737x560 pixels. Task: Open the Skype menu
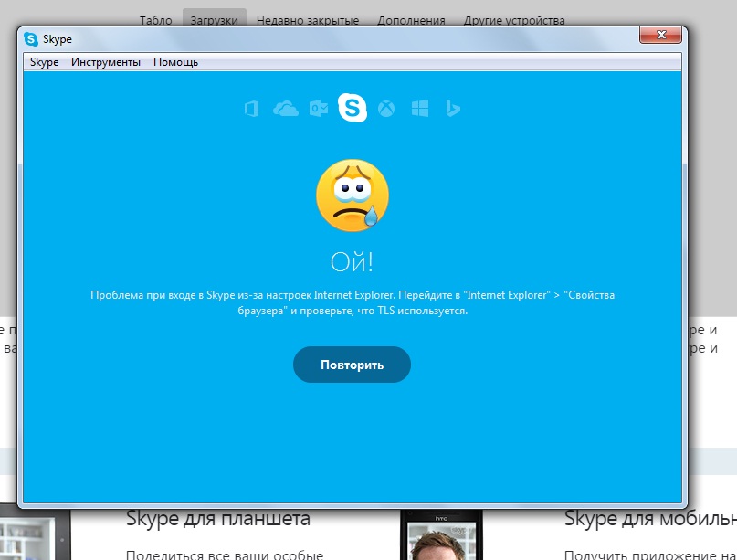pos(44,62)
